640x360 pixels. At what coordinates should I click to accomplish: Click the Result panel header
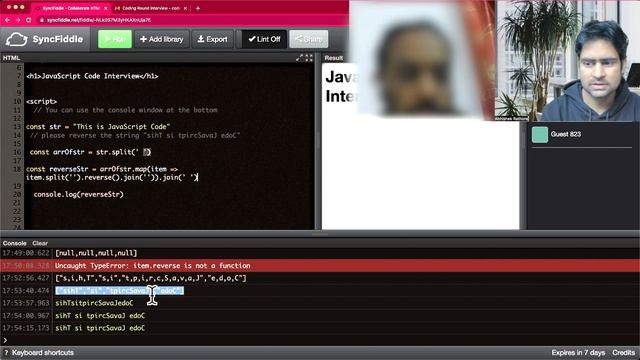(x=333, y=58)
